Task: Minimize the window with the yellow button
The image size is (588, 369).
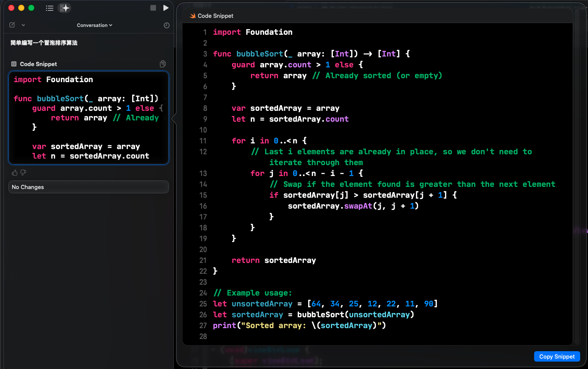Action: tap(21, 8)
